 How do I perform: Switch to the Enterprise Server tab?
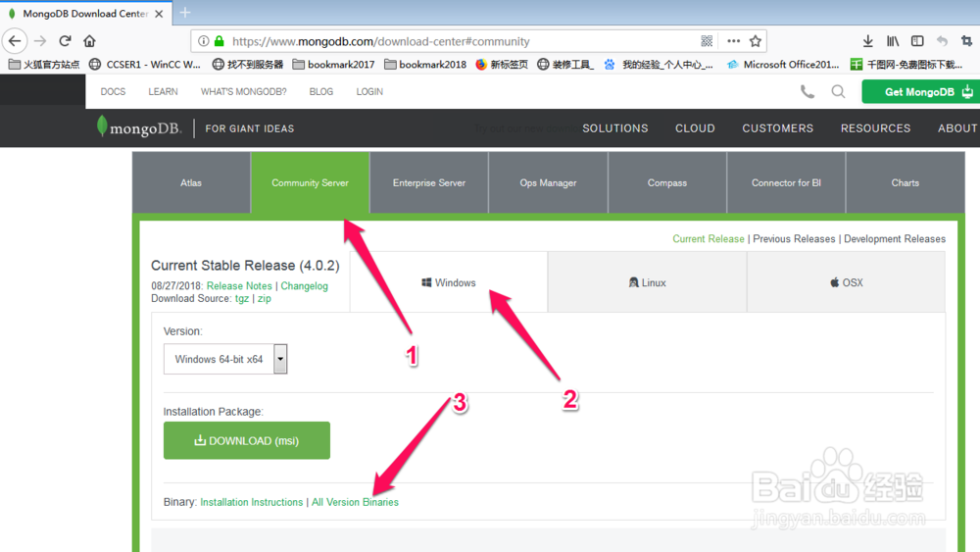429,182
